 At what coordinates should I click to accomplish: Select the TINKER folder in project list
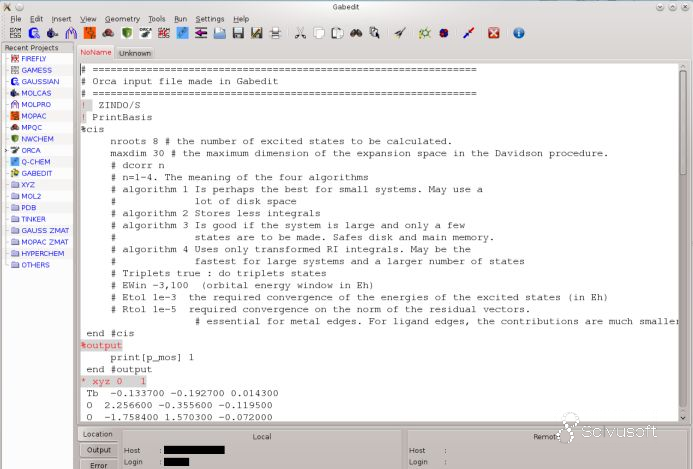point(33,219)
